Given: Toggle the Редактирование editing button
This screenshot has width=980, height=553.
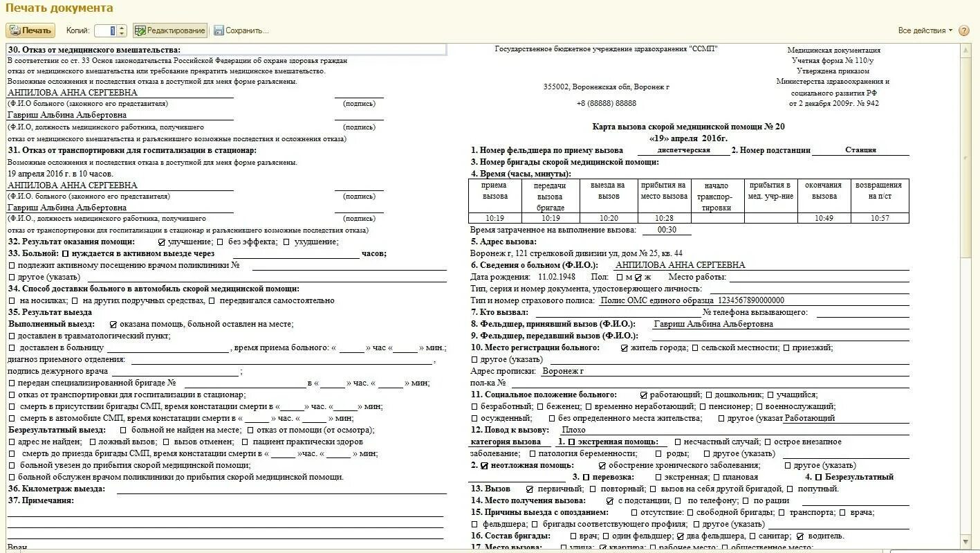Looking at the screenshot, I should (x=170, y=30).
